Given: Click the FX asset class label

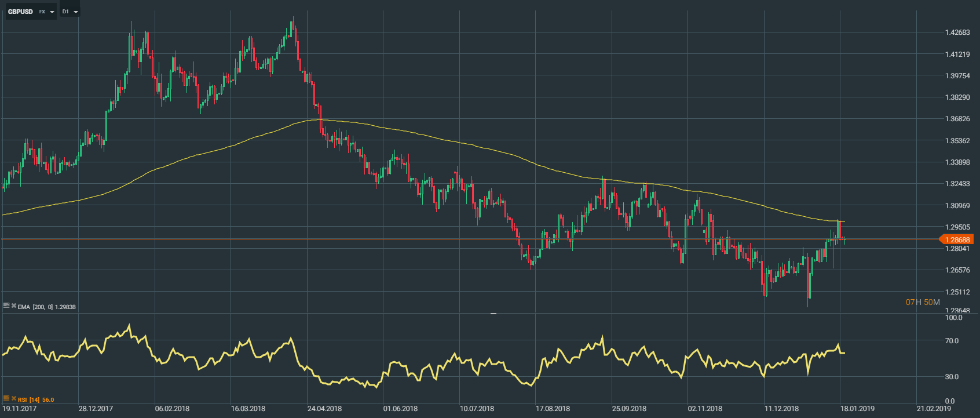Looking at the screenshot, I should click(42, 12).
